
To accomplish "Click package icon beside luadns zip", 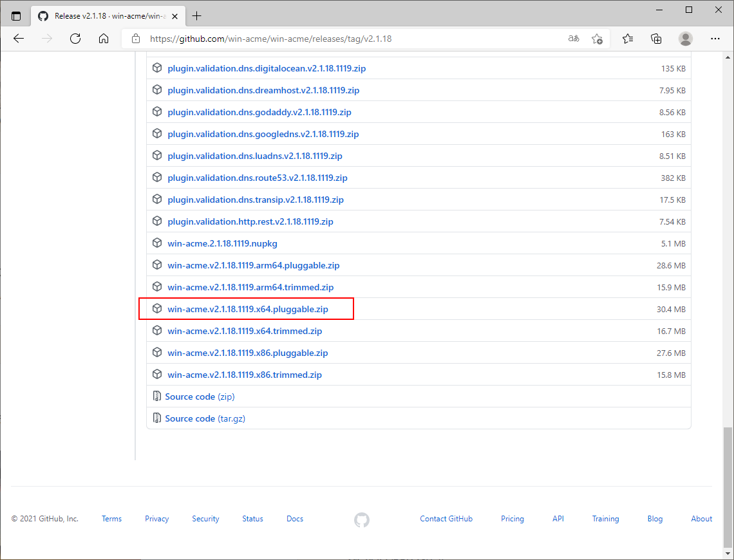I will pyautogui.click(x=157, y=155).
